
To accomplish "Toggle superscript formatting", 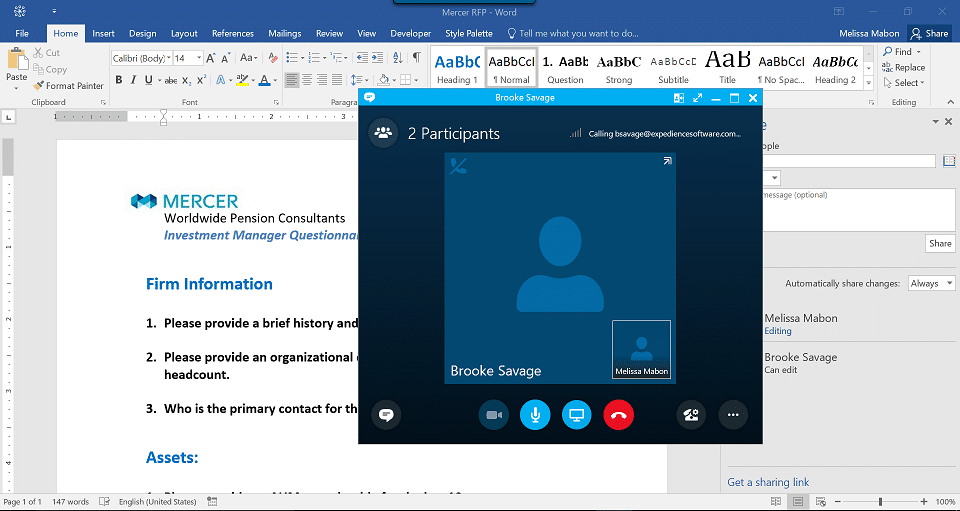I will (201, 80).
